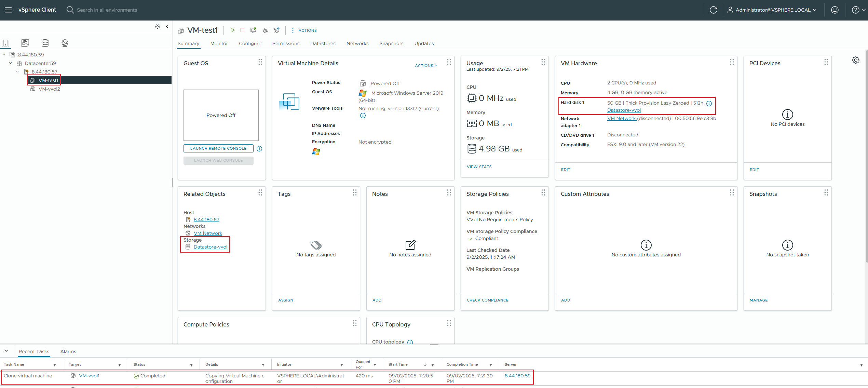Screen dimensions: 868x388
Task: Switch to VMs and Templates inventory view
Action: click(x=25, y=43)
